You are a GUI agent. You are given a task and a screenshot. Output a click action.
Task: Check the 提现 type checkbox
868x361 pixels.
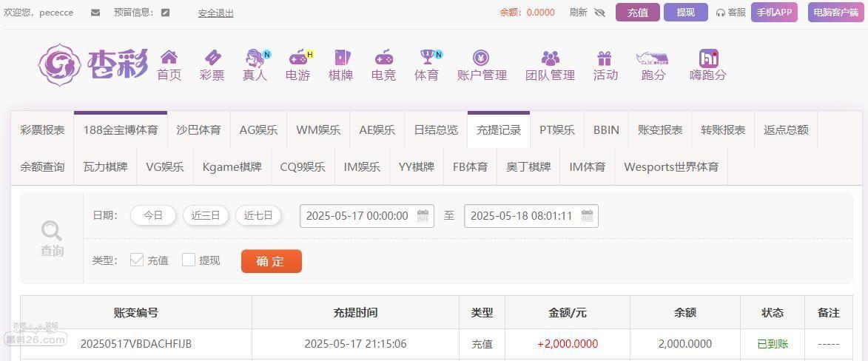click(189, 260)
